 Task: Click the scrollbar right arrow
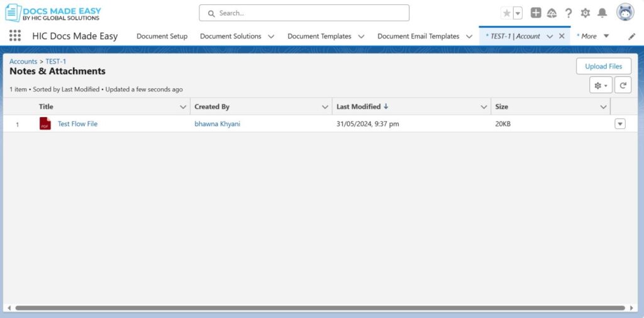(631, 308)
